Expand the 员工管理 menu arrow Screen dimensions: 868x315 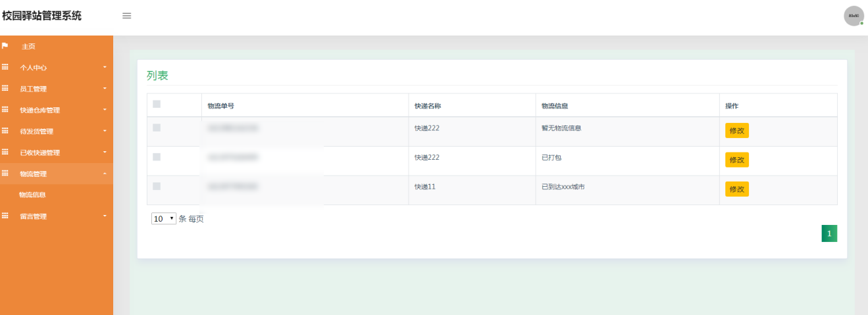pyautogui.click(x=105, y=89)
